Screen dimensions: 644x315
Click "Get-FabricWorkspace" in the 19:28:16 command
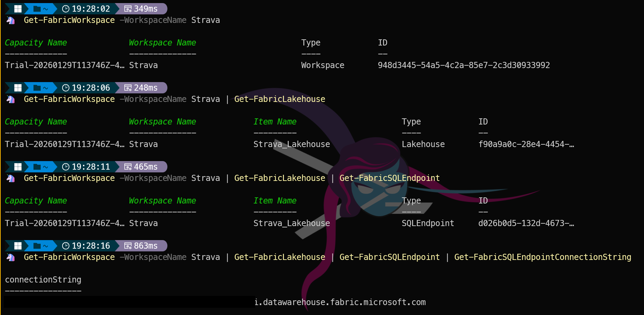pos(69,257)
